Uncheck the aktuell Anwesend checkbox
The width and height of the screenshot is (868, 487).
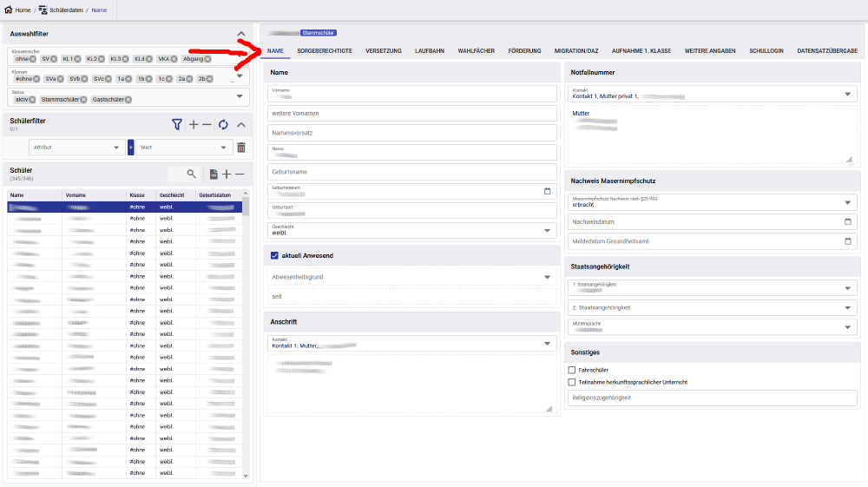tap(275, 255)
